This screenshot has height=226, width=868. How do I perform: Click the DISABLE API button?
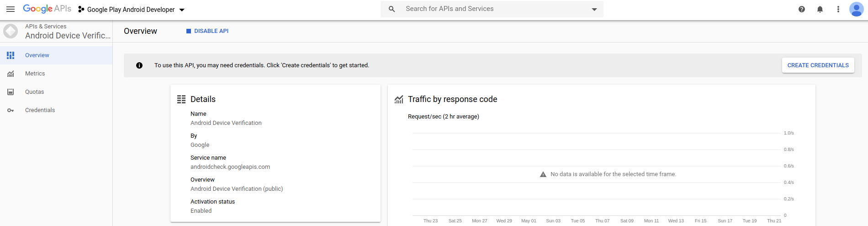point(207,31)
